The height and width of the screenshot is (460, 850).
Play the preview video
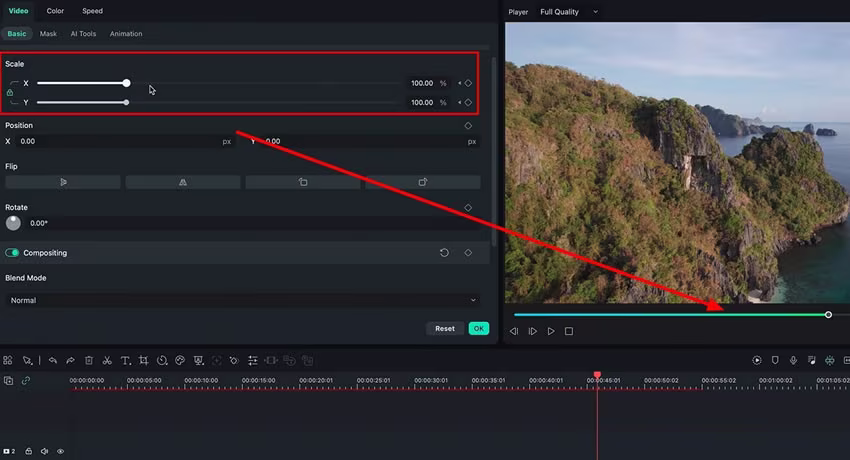[551, 331]
